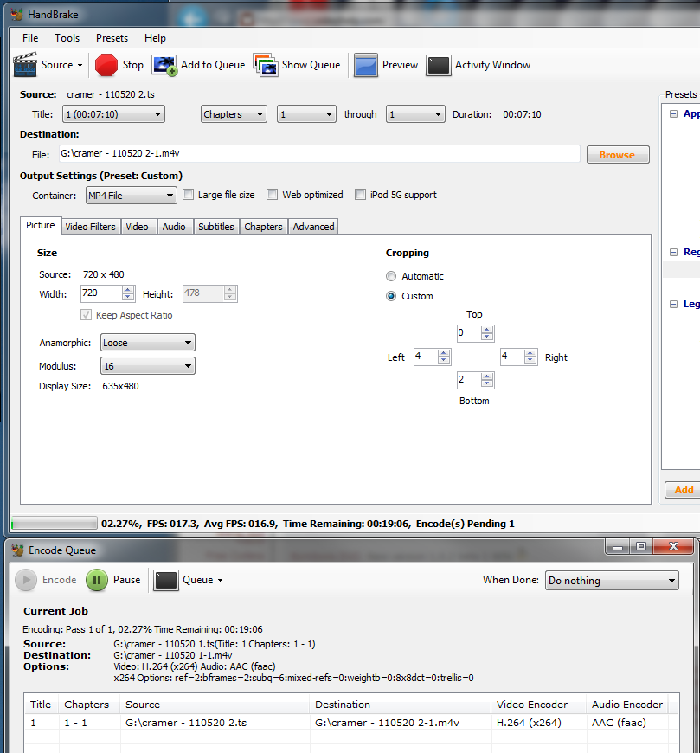Increase the Width value with up arrow
Screen dimensions: 700x753
tap(128, 290)
